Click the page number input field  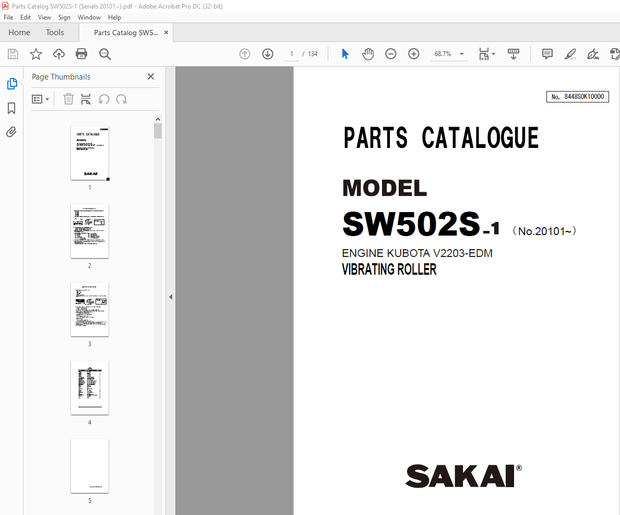point(292,54)
